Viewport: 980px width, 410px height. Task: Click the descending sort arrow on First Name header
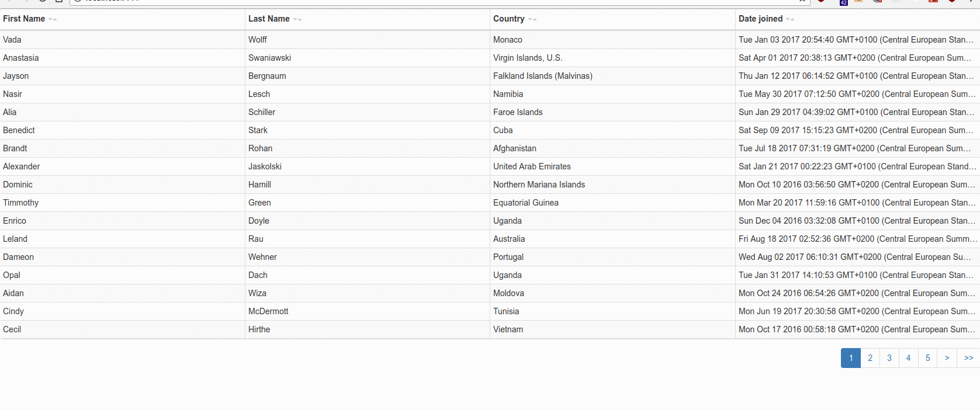pos(50,19)
